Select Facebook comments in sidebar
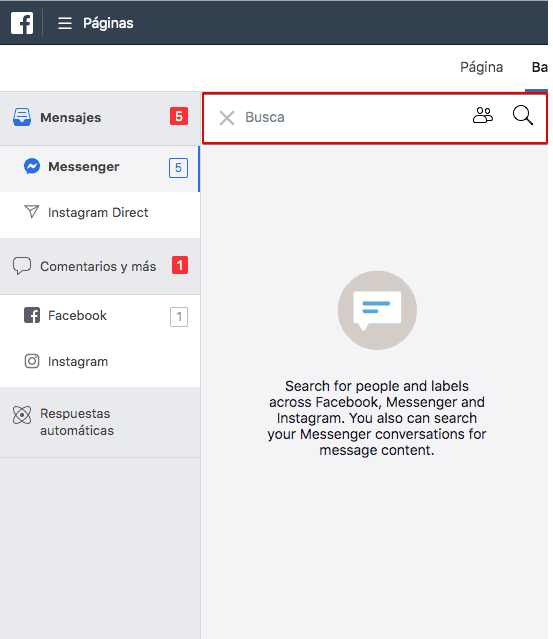553x639 pixels. [100, 317]
